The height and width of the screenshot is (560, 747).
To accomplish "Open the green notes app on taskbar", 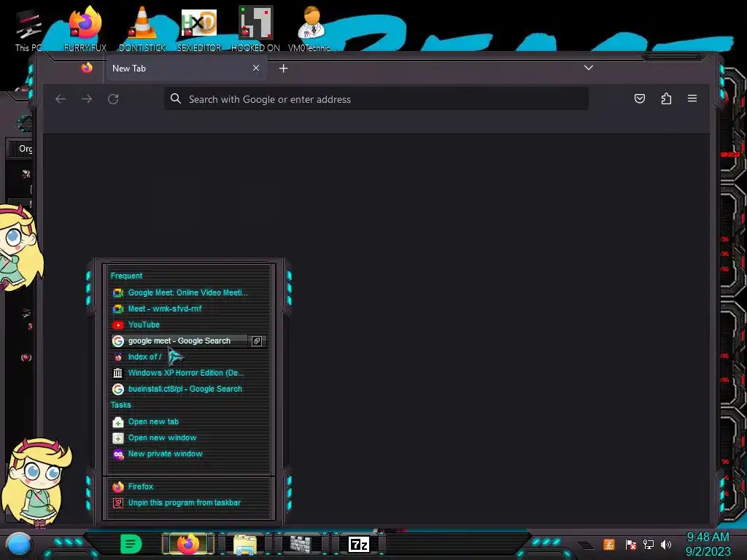I will point(131,544).
